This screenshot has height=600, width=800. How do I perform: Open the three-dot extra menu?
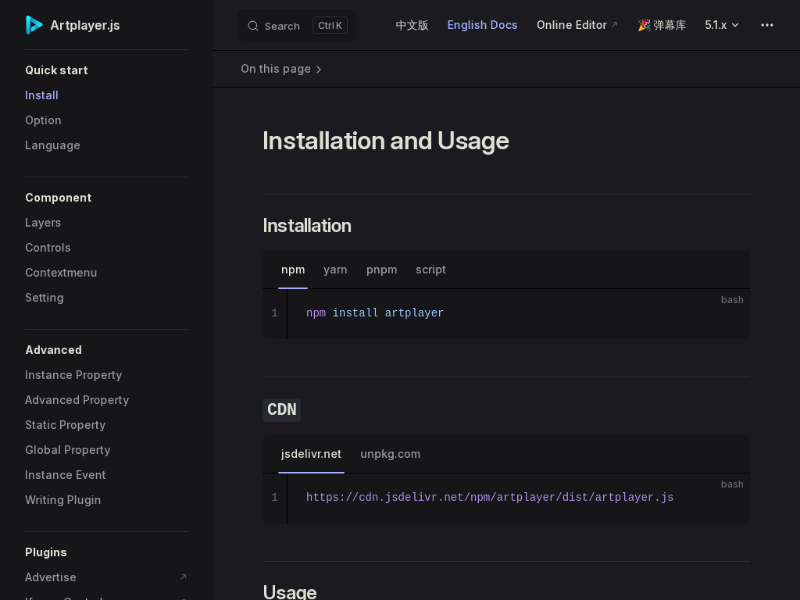(x=767, y=25)
